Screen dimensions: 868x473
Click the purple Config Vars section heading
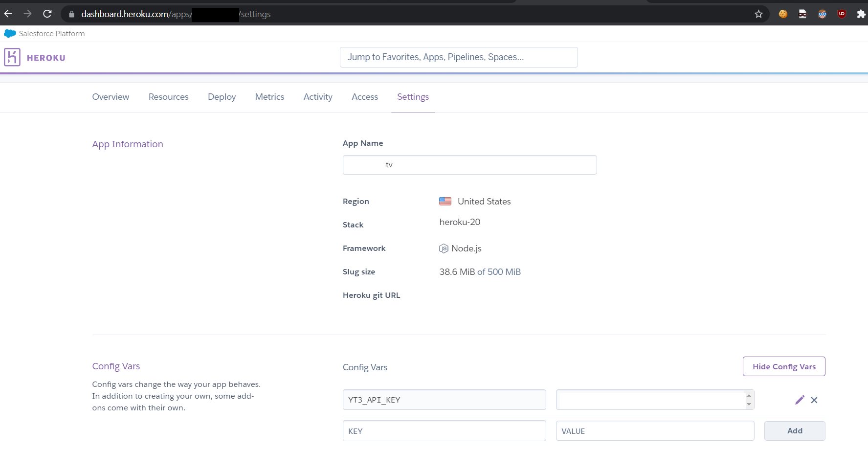(116, 366)
